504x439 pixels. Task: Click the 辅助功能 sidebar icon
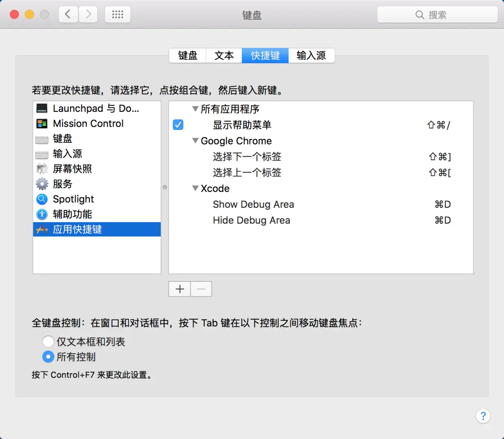[42, 214]
